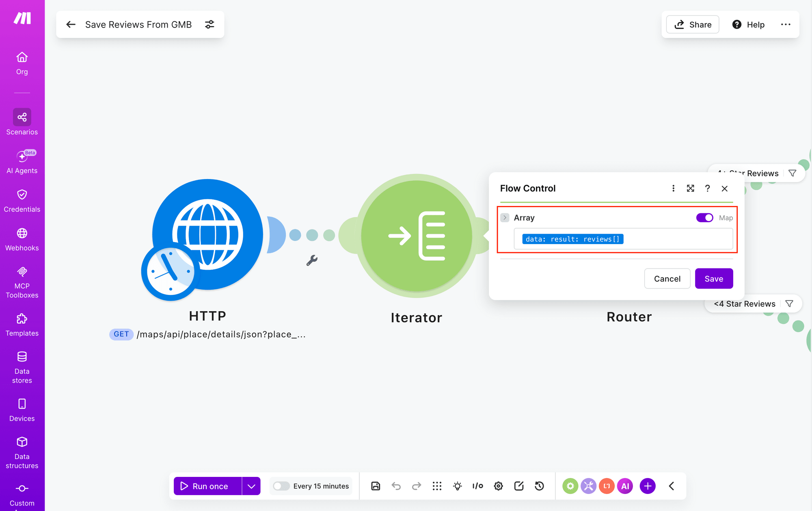Click inside the Array input field
This screenshot has width=812, height=511.
point(623,239)
